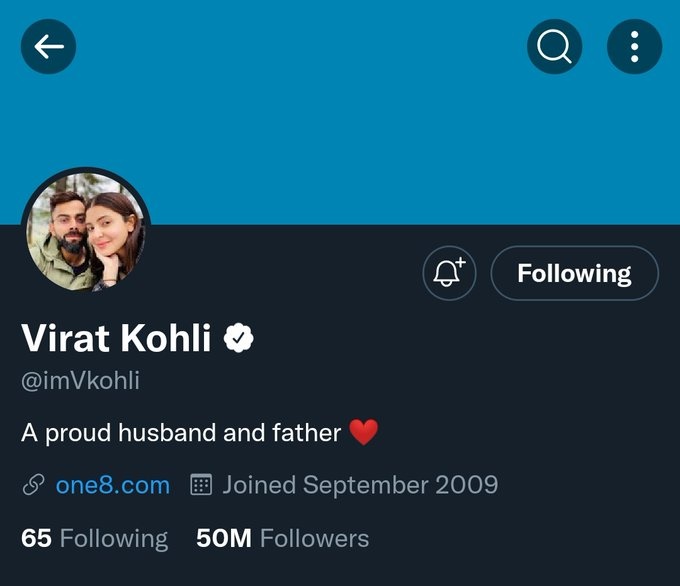
Task: Click the Virat Kohli display name
Action: click(116, 339)
